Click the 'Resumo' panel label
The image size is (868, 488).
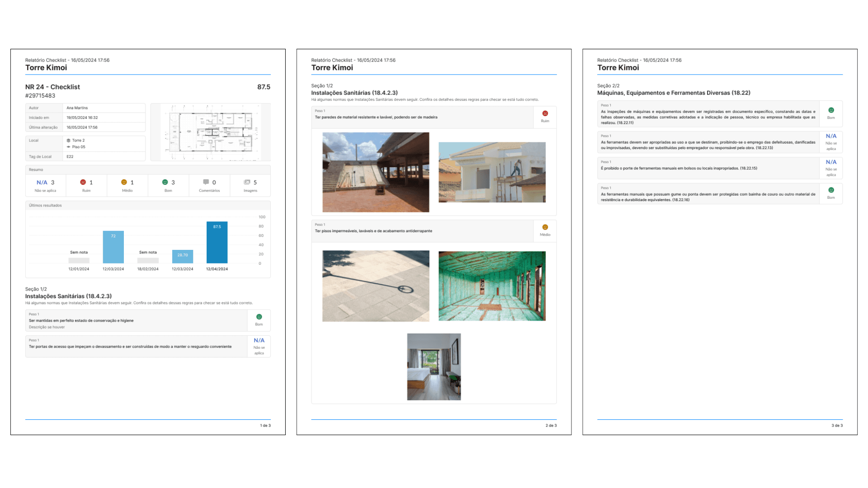36,170
